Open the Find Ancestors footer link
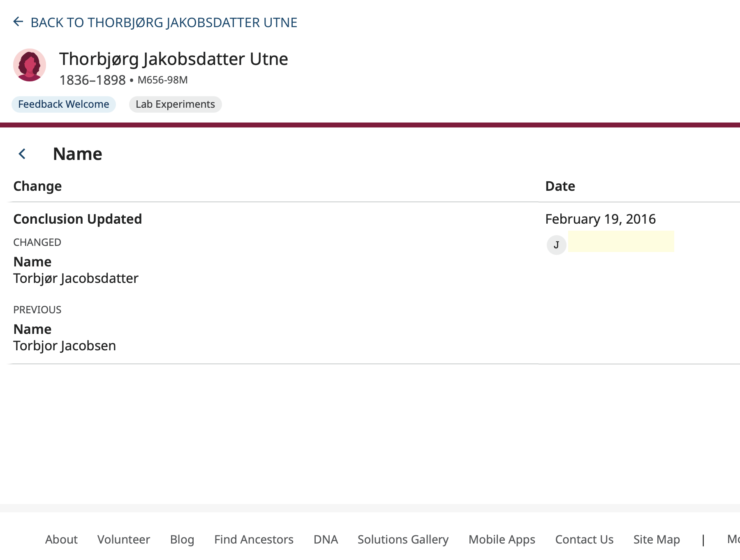 (254, 539)
